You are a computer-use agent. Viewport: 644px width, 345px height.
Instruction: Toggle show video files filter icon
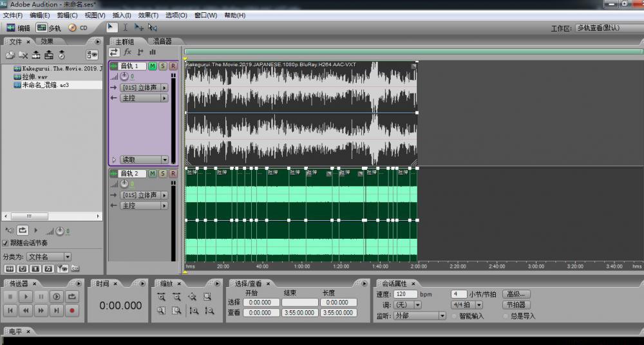point(35,268)
